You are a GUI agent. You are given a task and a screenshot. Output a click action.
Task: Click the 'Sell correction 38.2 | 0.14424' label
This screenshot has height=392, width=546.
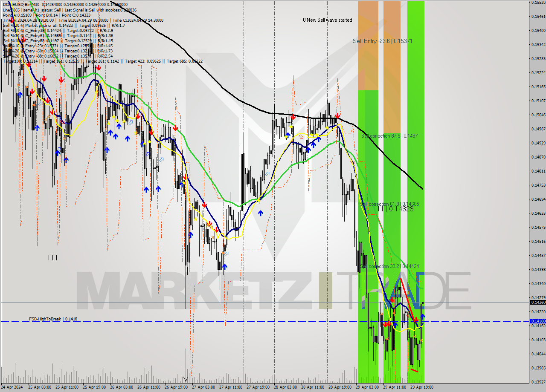[389, 266]
